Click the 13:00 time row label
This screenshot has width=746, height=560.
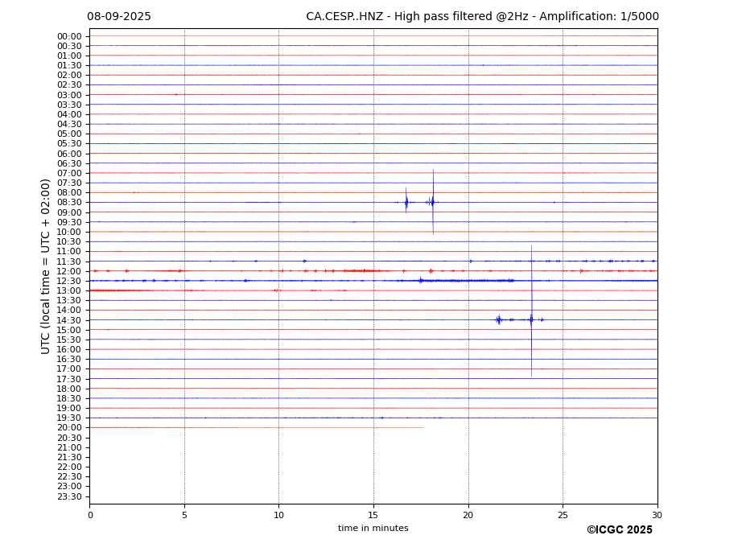pyautogui.click(x=69, y=290)
